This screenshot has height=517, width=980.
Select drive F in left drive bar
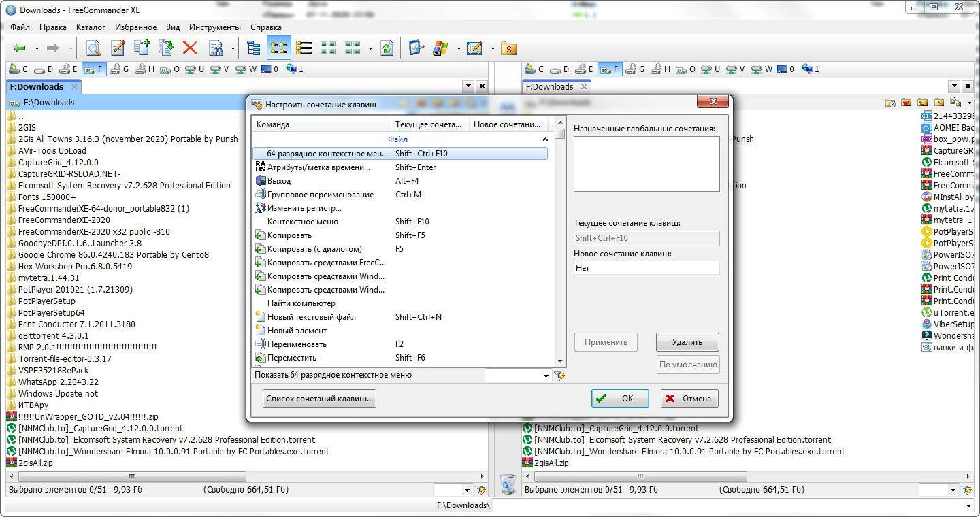click(95, 69)
